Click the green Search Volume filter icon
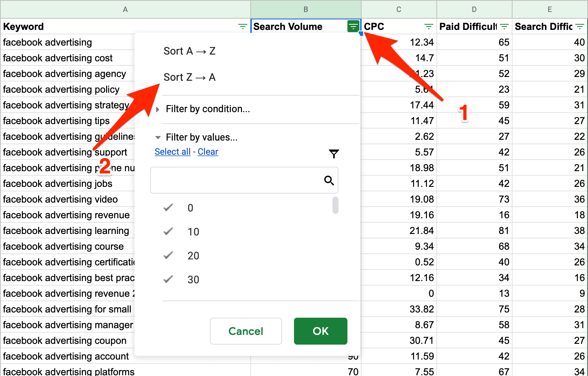This screenshot has height=376, width=588. pyautogui.click(x=353, y=27)
